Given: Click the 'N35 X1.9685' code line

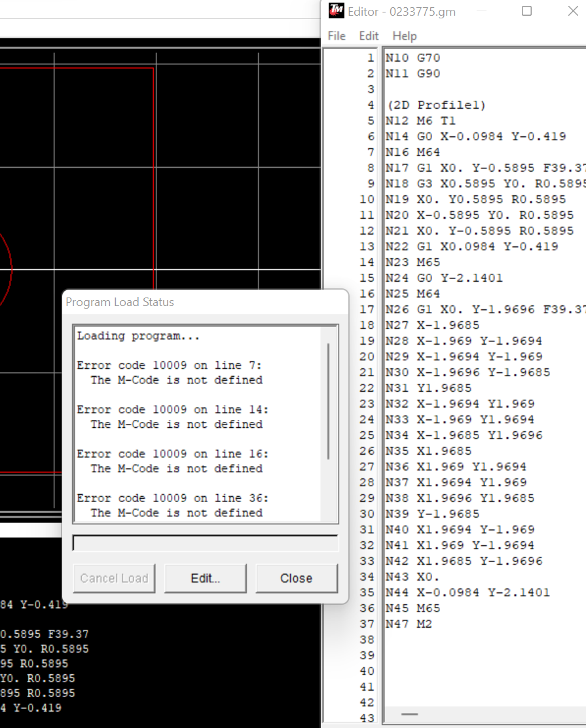Looking at the screenshot, I should click(x=429, y=451).
